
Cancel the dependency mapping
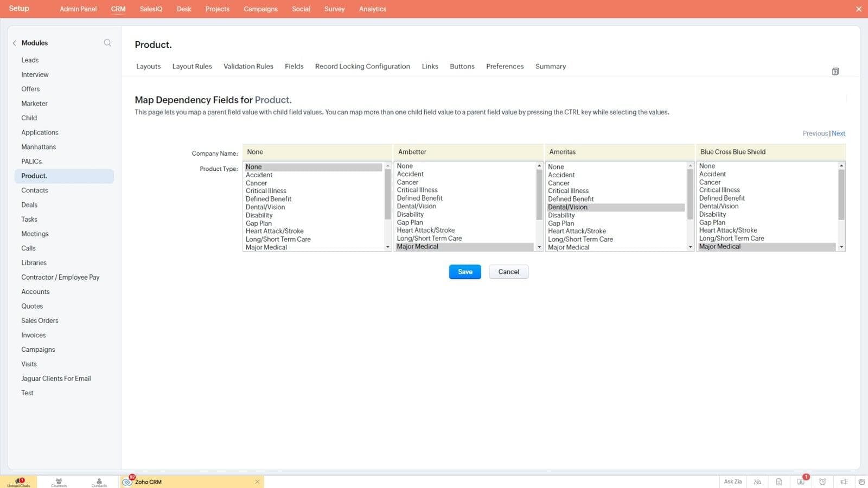509,272
